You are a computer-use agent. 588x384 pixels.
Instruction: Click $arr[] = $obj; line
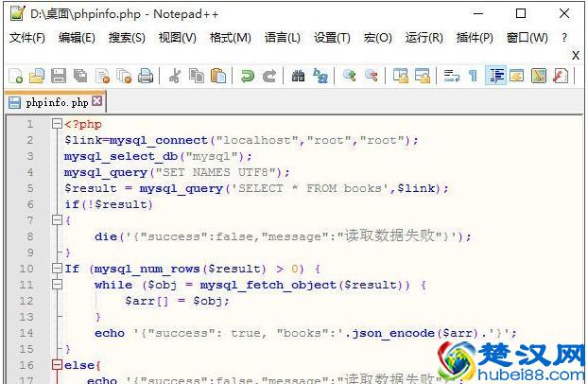pos(177,301)
